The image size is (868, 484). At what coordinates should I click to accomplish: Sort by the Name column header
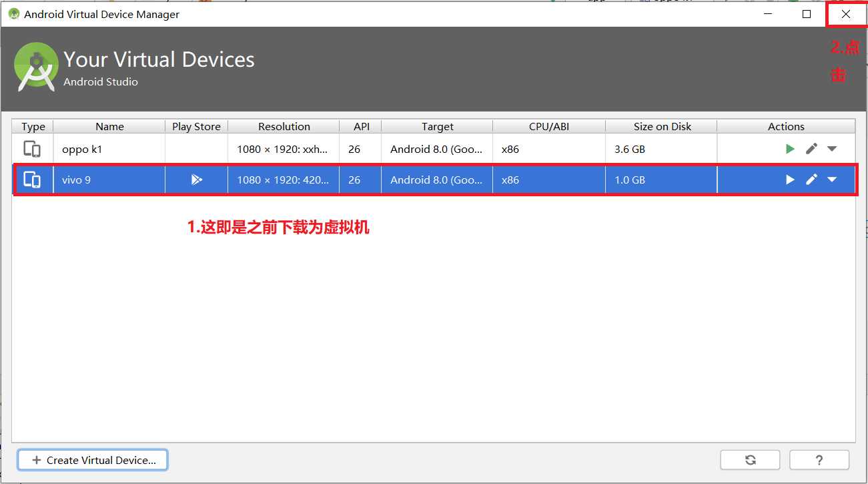click(109, 126)
